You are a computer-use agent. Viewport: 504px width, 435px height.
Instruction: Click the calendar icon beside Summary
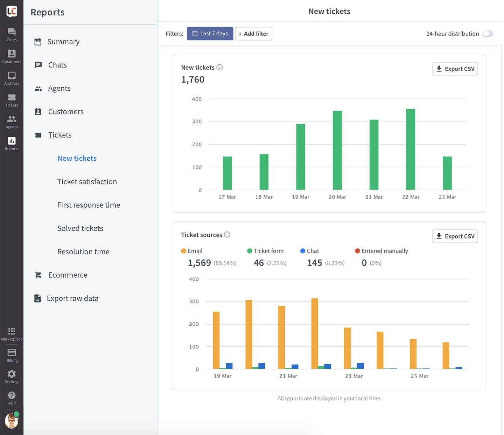(38, 42)
